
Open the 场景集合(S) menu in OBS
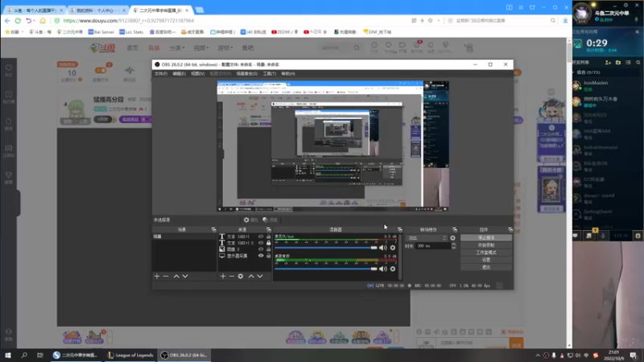(247, 74)
